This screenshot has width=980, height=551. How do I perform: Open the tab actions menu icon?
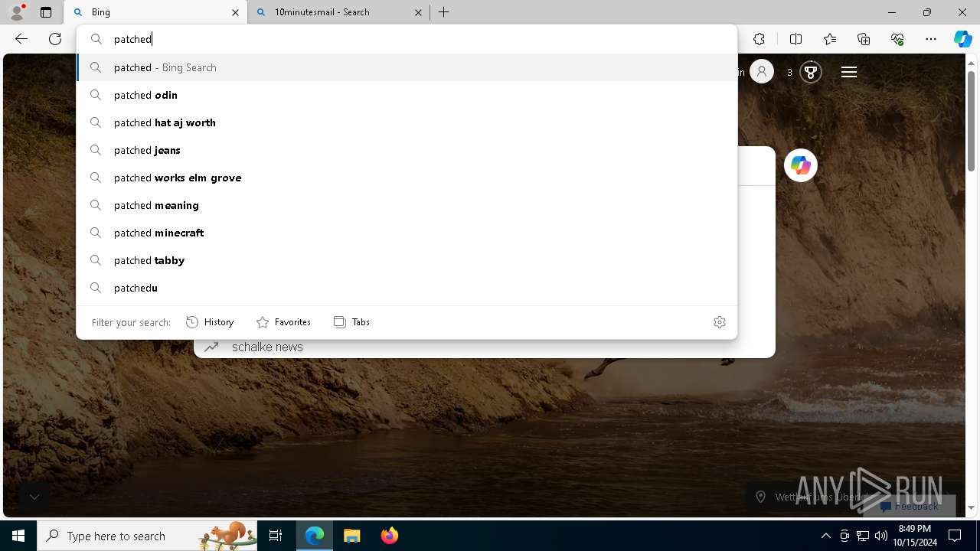tap(46, 12)
